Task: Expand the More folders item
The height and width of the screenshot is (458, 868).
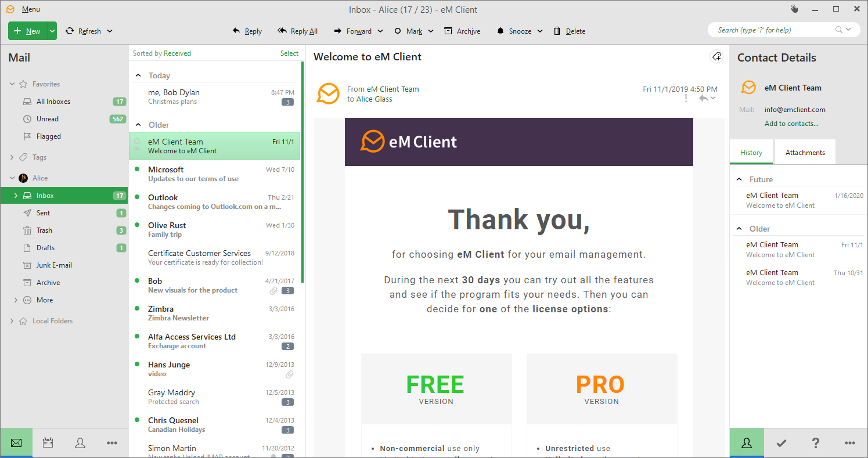Action: (x=16, y=300)
